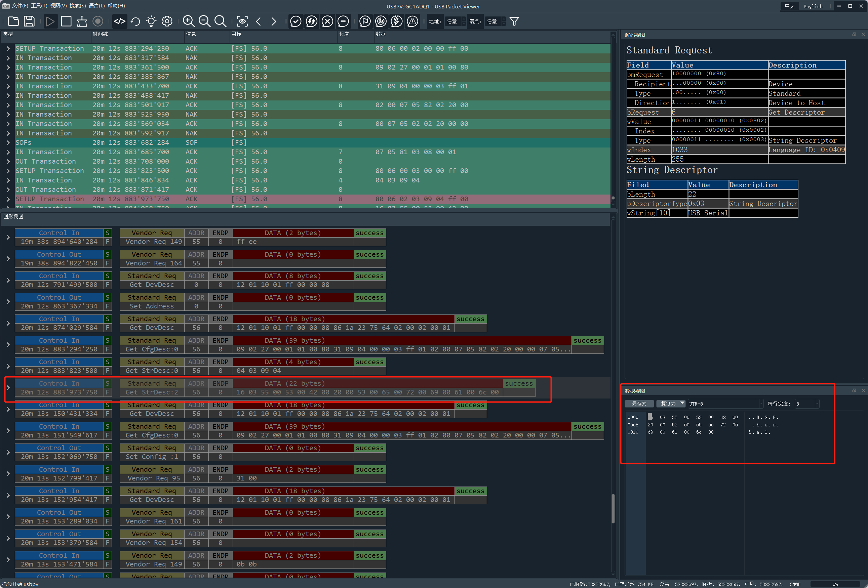The image size is (868, 588).
Task: Close the 解码视图 panel
Action: [863, 34]
